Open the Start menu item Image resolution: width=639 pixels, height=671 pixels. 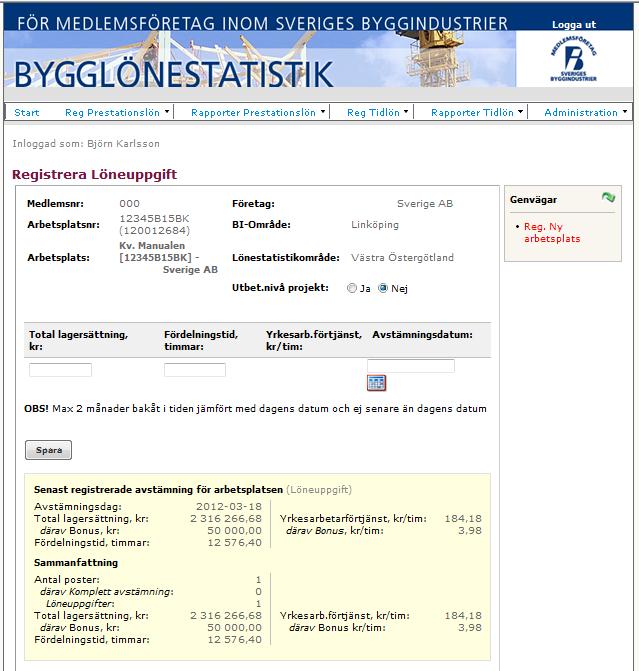click(x=27, y=113)
